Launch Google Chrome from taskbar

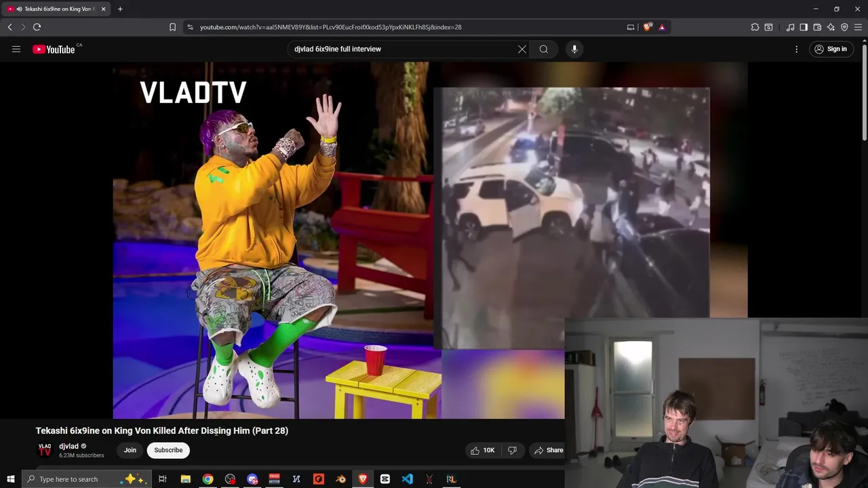208,479
